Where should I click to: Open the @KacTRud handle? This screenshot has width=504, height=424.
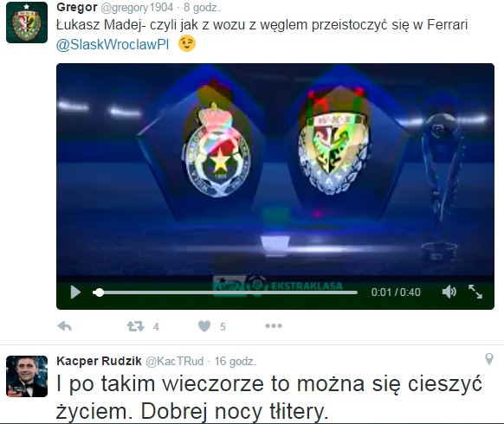(x=175, y=362)
